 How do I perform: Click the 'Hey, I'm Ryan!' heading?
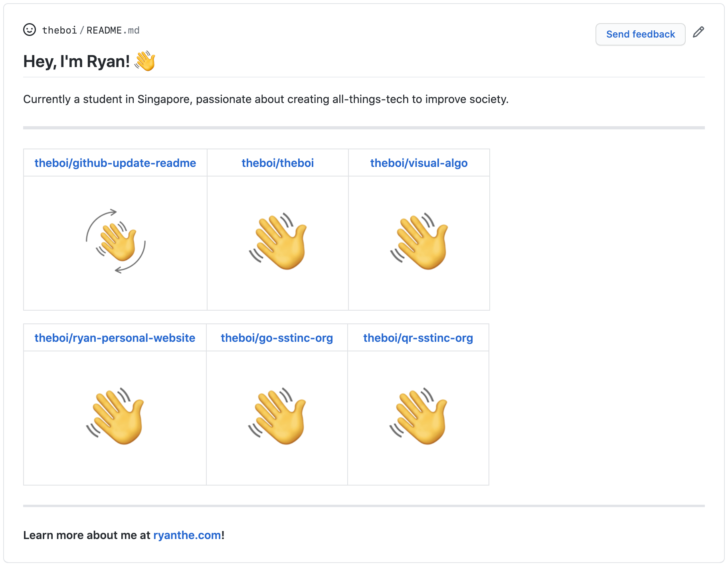77,61
